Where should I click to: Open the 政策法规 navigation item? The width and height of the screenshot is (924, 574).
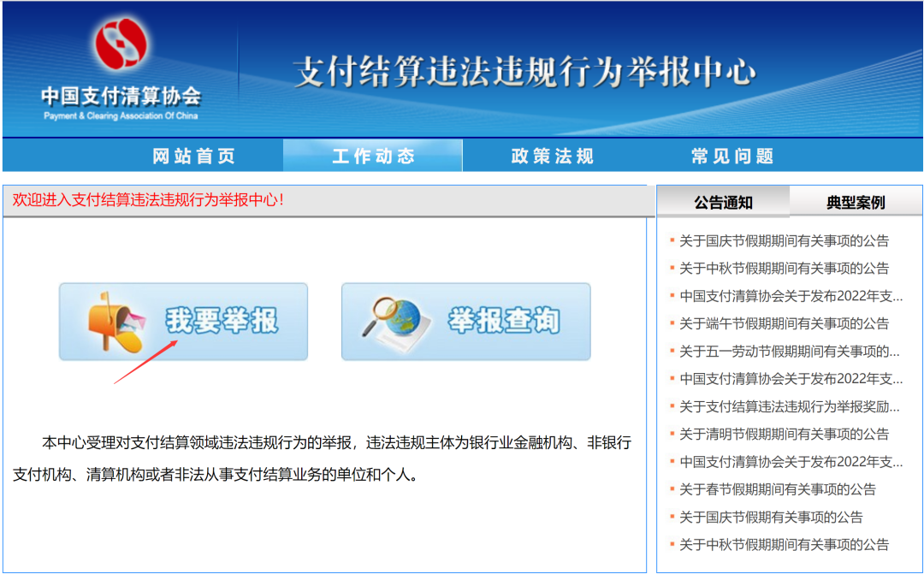(553, 157)
